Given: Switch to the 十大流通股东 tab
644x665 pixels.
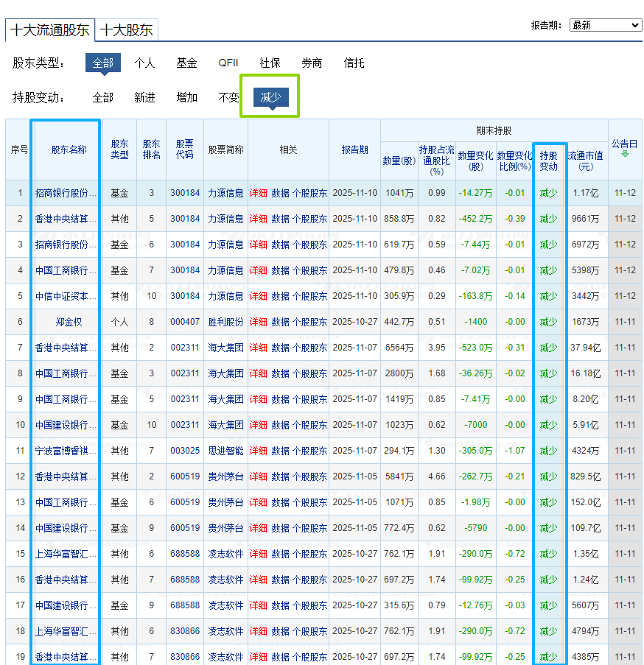Looking at the screenshot, I should click(x=50, y=30).
